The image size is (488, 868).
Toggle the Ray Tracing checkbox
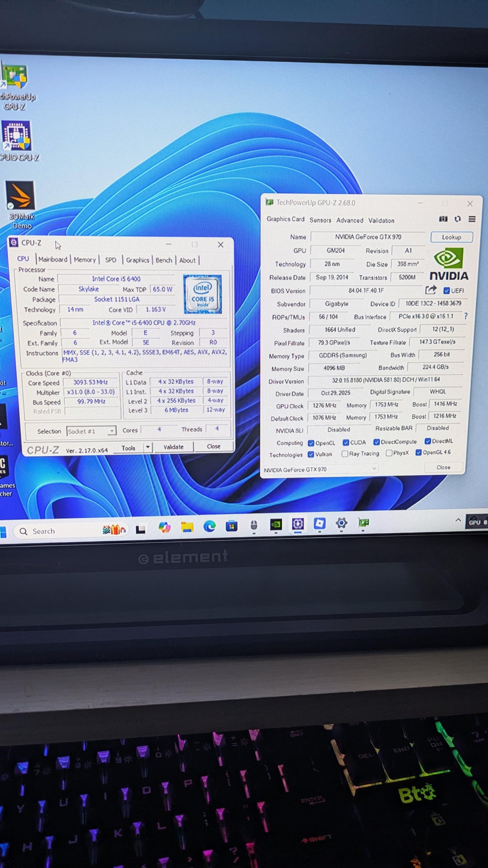[345, 453]
